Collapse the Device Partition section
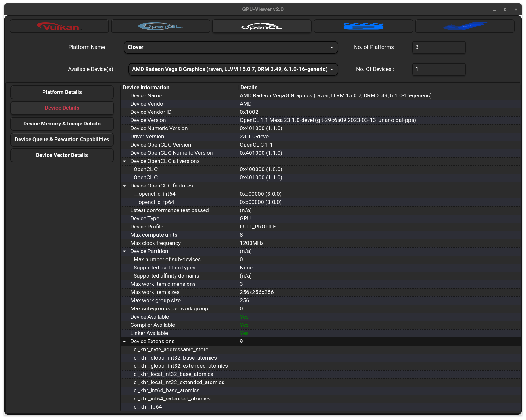This screenshot has height=420, width=526. tap(124, 251)
